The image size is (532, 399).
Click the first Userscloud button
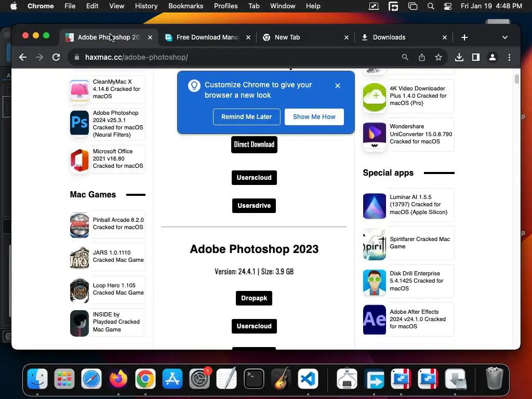[254, 178]
